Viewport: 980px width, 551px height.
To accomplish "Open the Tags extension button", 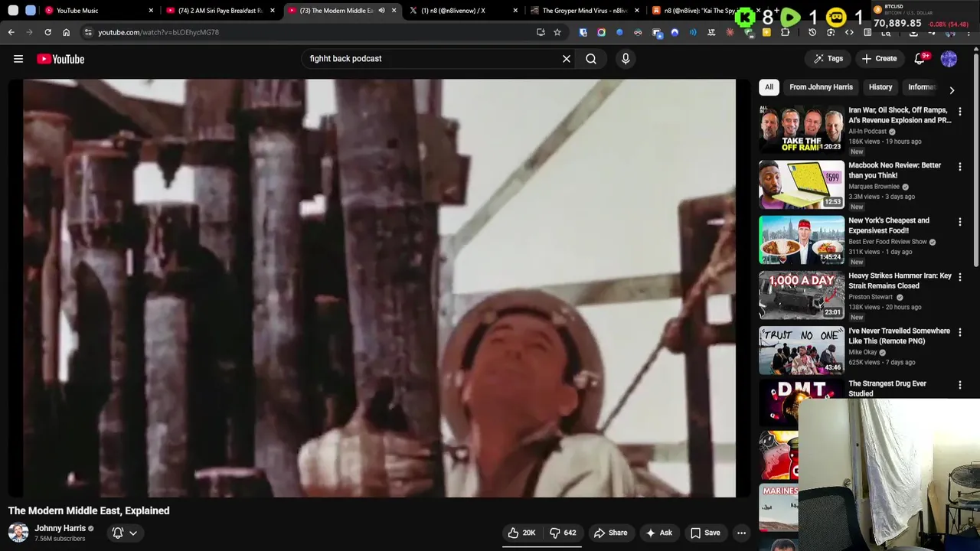I will click(x=828, y=59).
